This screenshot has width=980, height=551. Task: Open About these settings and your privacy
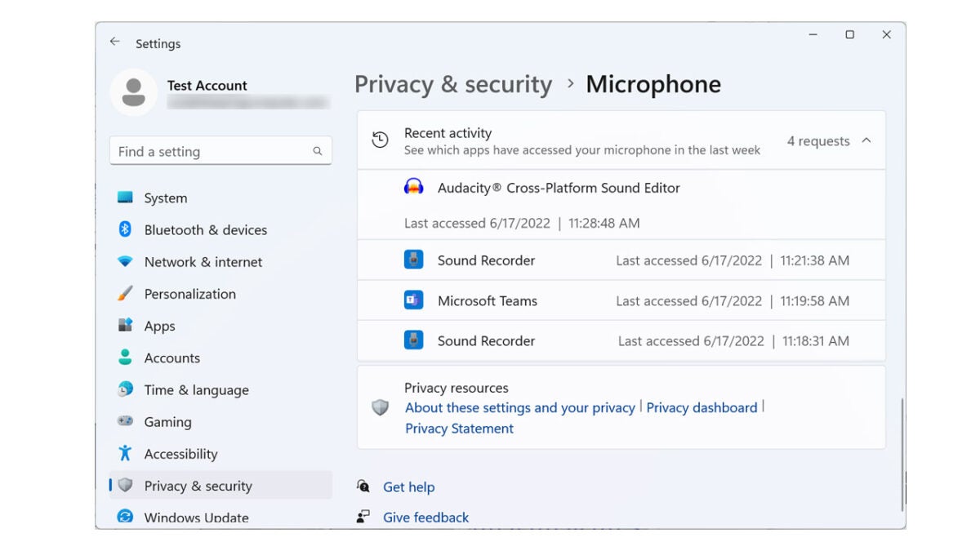pyautogui.click(x=520, y=407)
